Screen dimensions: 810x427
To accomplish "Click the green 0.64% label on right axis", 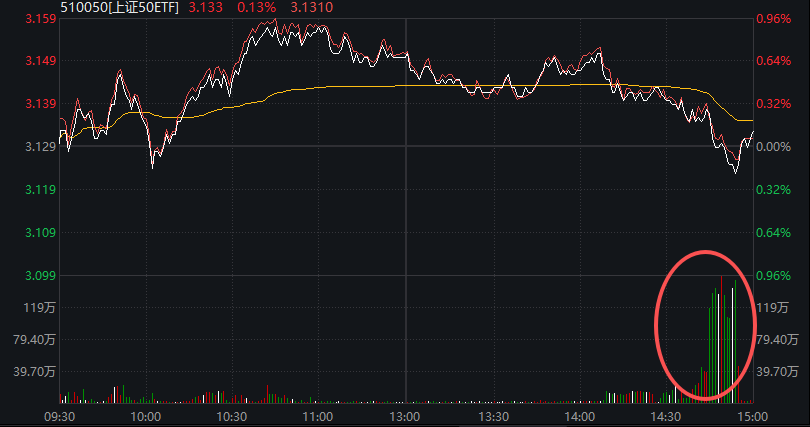I will pos(774,233).
